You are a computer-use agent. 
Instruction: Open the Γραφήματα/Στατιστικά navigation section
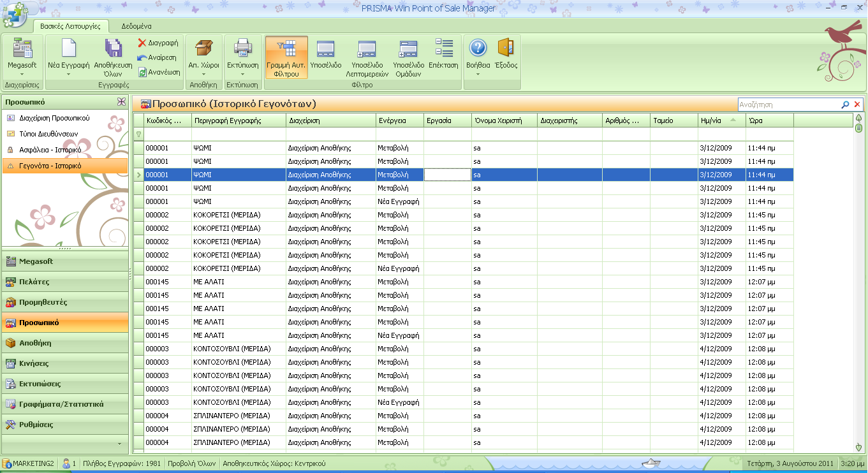click(65, 404)
